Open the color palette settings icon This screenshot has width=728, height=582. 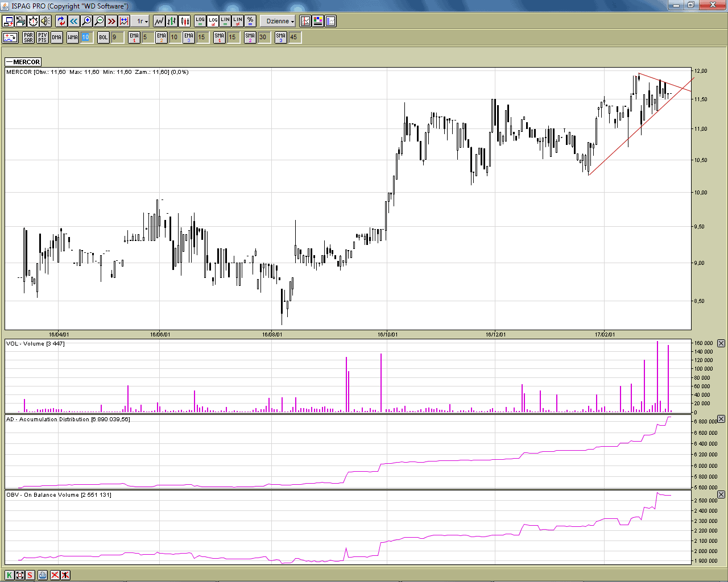[x=318, y=21]
